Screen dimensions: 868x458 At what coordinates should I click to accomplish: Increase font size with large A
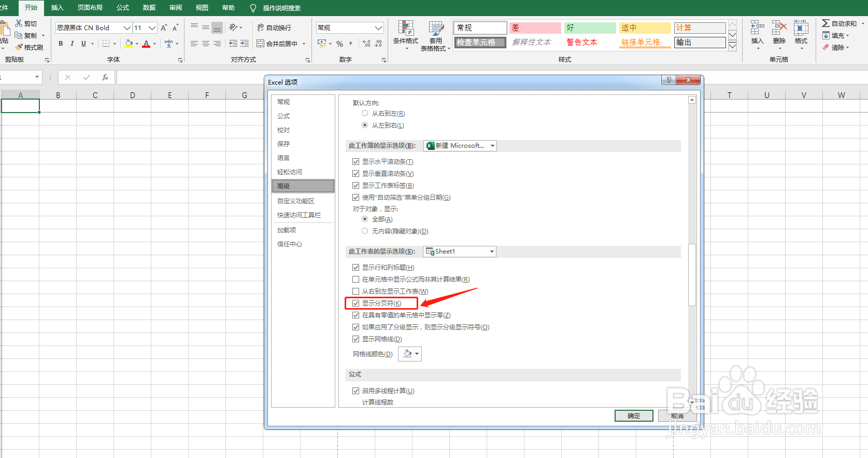164,27
